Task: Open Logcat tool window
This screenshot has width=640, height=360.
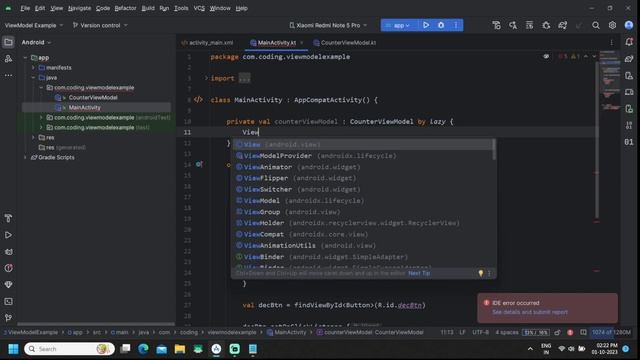Action: 8,252
